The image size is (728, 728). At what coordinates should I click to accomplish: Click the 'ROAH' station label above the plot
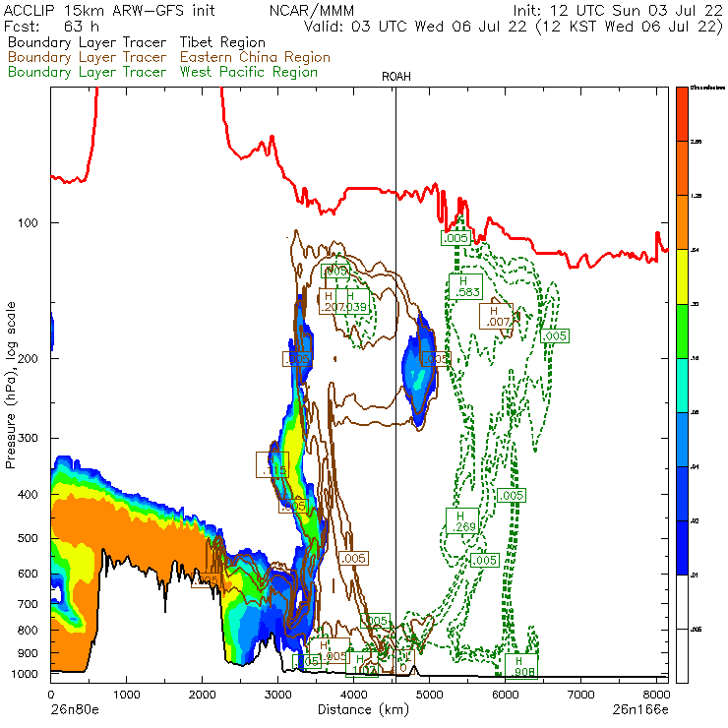coord(396,77)
